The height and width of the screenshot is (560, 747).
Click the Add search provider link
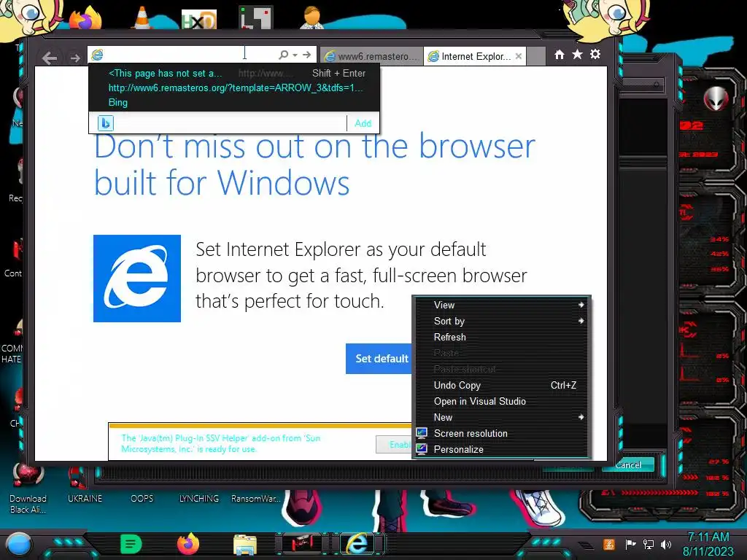point(363,123)
